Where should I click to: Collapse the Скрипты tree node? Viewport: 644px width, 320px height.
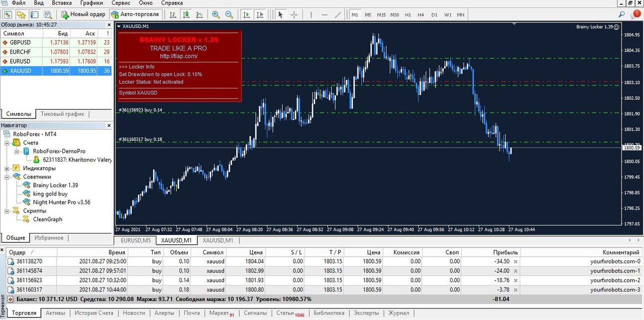[7, 210]
